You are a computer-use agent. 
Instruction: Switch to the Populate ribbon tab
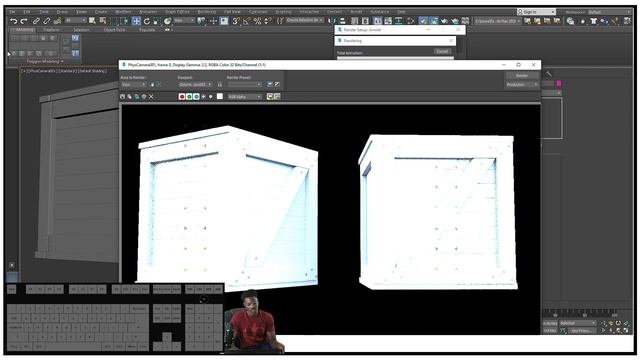[x=147, y=30]
